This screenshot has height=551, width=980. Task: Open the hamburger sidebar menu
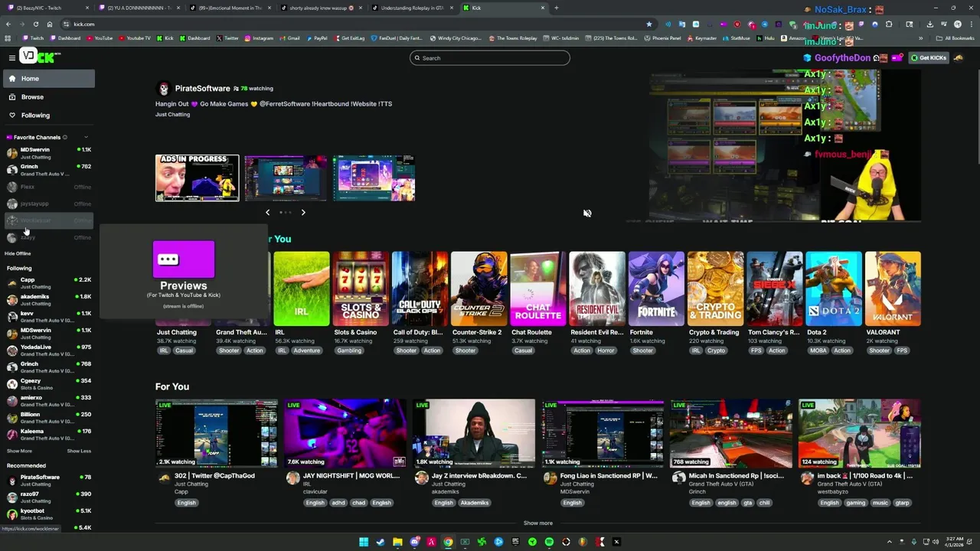tap(11, 57)
